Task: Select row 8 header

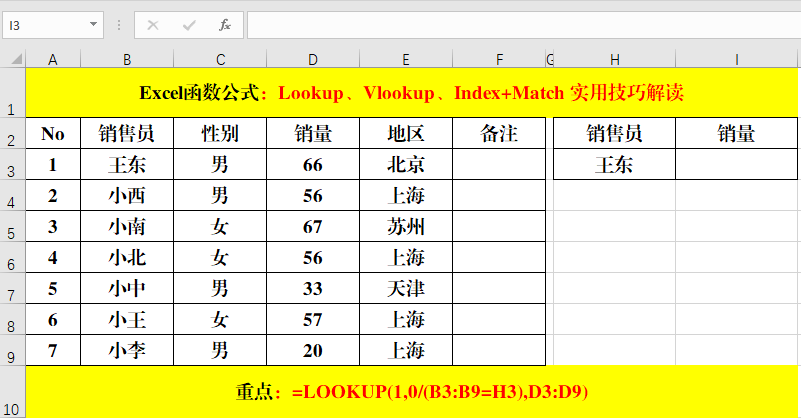Action: (12, 319)
